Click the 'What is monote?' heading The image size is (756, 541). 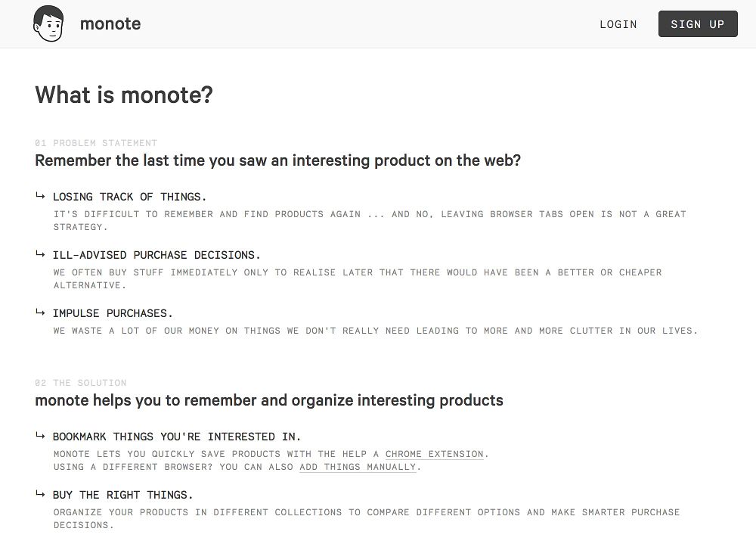(x=124, y=95)
